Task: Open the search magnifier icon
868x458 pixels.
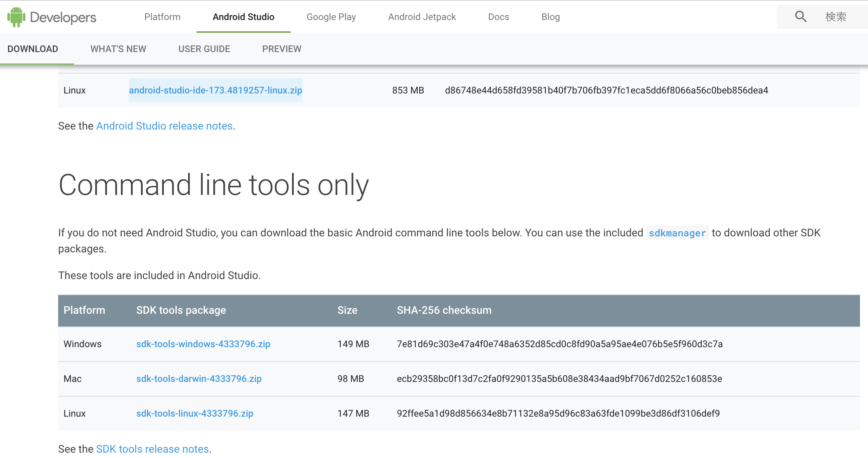Action: (x=800, y=16)
